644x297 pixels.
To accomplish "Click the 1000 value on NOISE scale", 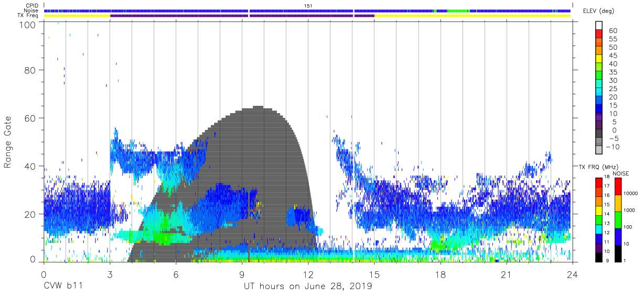I will 630,210.
